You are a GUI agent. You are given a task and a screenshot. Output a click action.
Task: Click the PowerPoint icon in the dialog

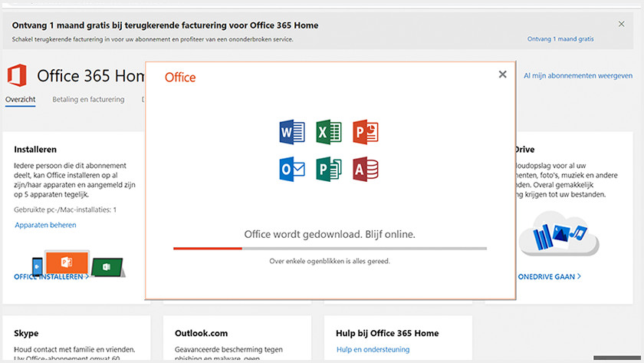365,132
